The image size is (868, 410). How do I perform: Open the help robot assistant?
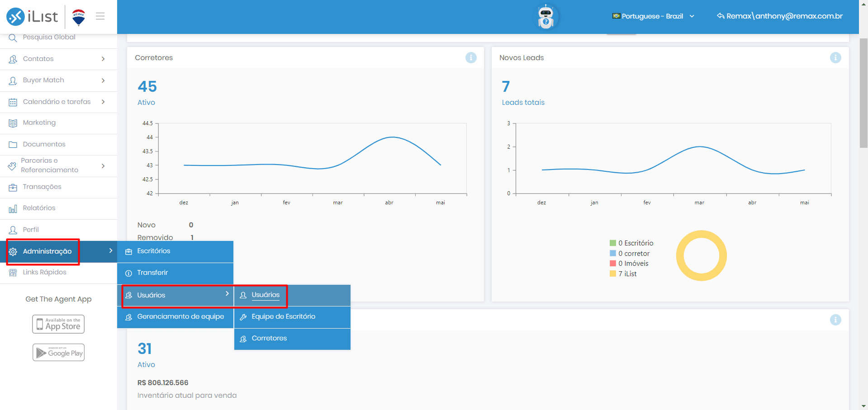pyautogui.click(x=546, y=17)
